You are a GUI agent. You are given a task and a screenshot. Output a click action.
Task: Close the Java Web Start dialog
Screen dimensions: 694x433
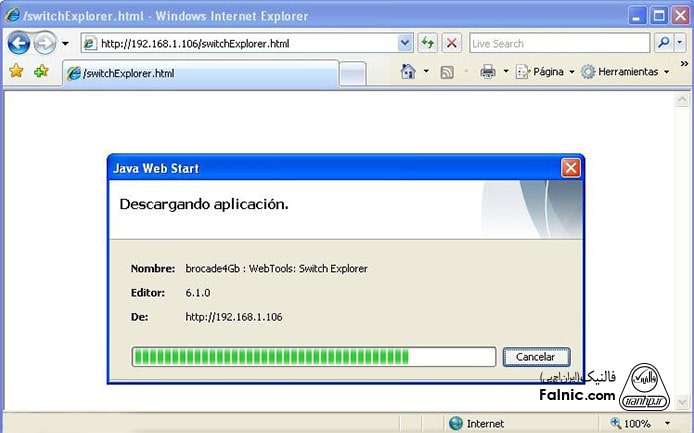click(570, 167)
